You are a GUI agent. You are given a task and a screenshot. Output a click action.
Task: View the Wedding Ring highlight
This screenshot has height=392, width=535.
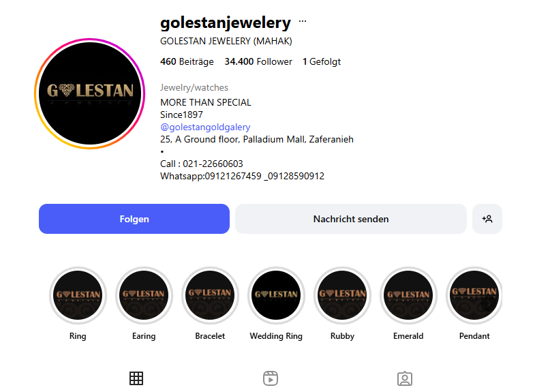tap(276, 295)
